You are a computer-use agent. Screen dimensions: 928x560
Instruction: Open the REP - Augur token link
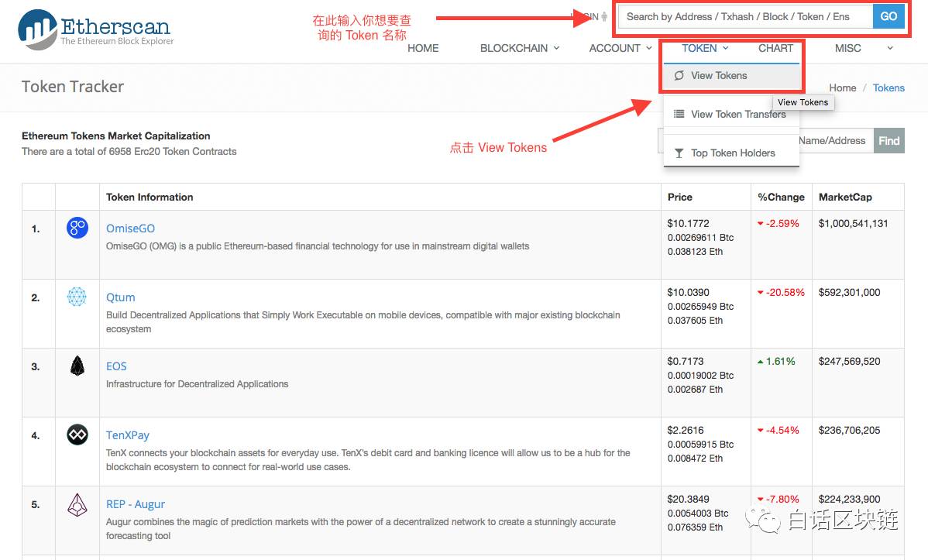pyautogui.click(x=136, y=504)
